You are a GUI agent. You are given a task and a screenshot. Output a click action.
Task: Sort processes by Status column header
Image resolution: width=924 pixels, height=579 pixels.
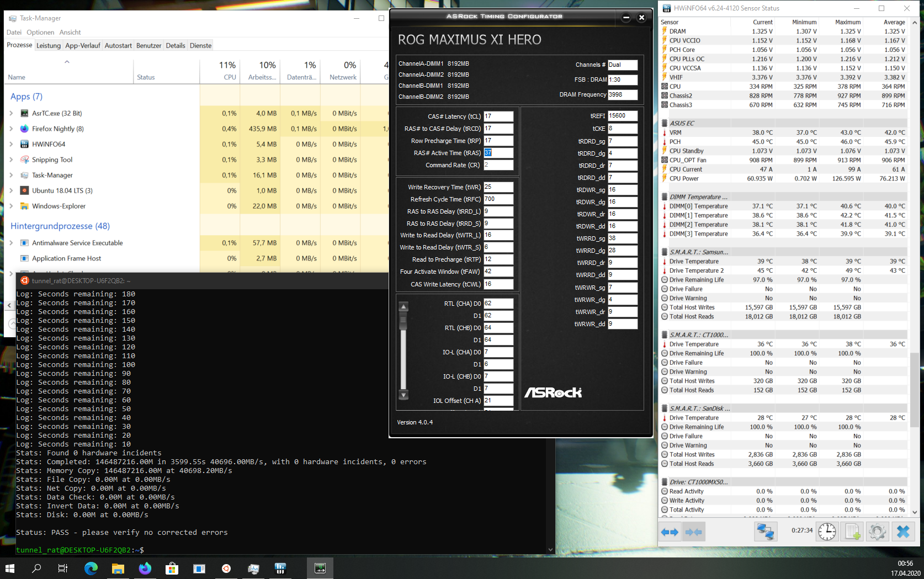click(166, 71)
